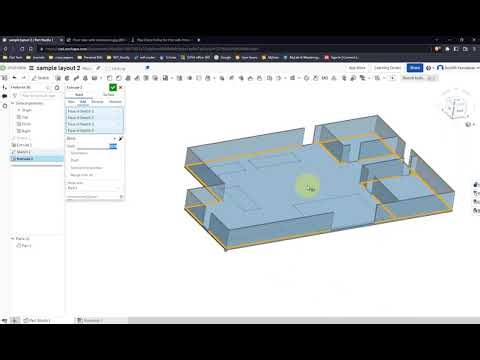
Task: Open the Blind end type dropdown
Action: tap(91, 138)
